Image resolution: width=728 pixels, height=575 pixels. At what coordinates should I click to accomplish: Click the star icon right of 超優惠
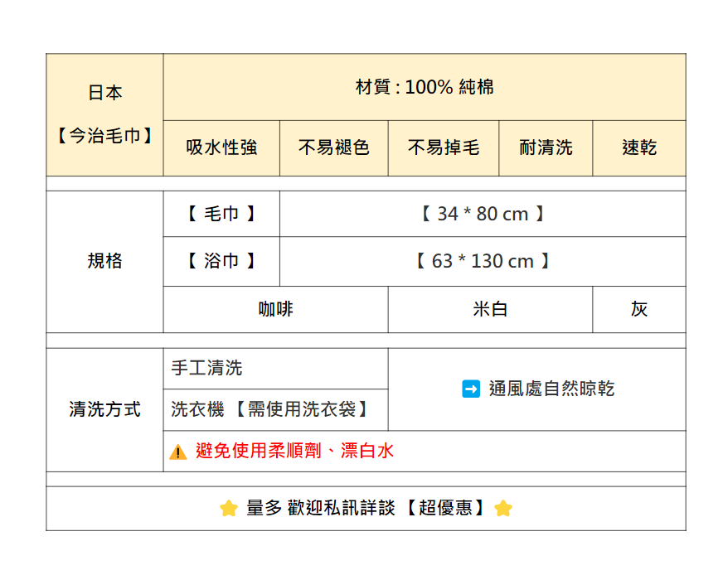[x=502, y=509]
